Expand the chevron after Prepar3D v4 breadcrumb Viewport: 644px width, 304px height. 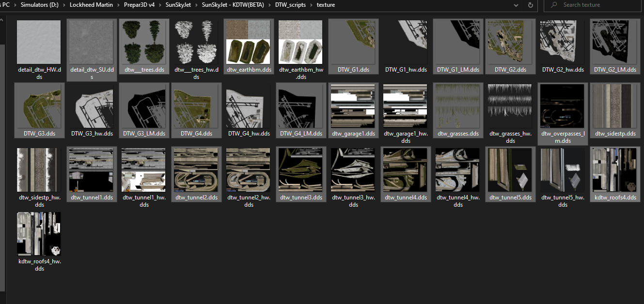pyautogui.click(x=159, y=5)
